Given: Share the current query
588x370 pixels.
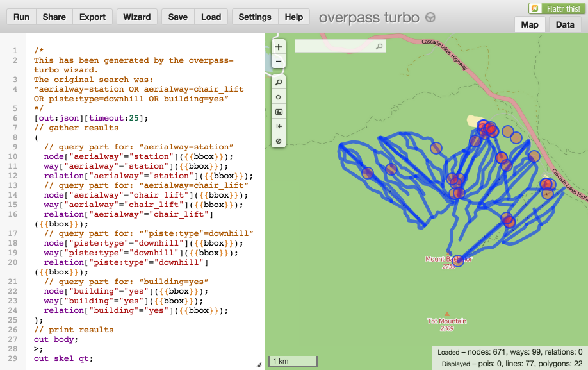Looking at the screenshot, I should tap(54, 17).
